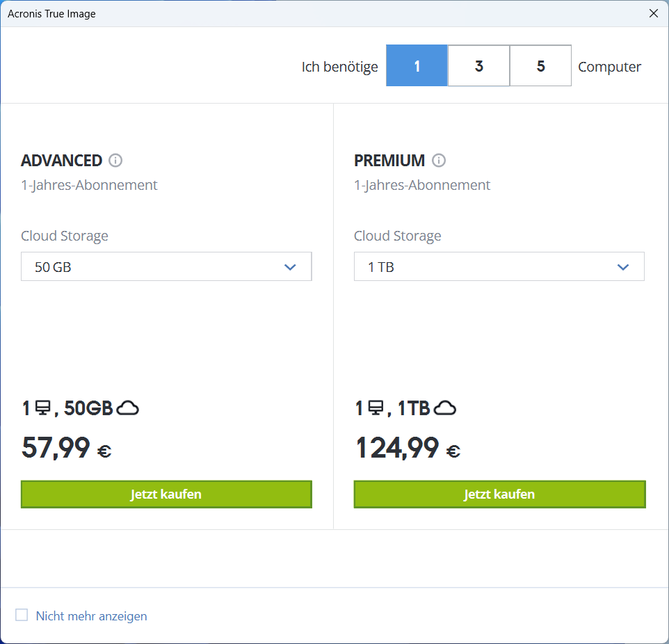
Task: Click the 57,99 € price
Action: 67,448
